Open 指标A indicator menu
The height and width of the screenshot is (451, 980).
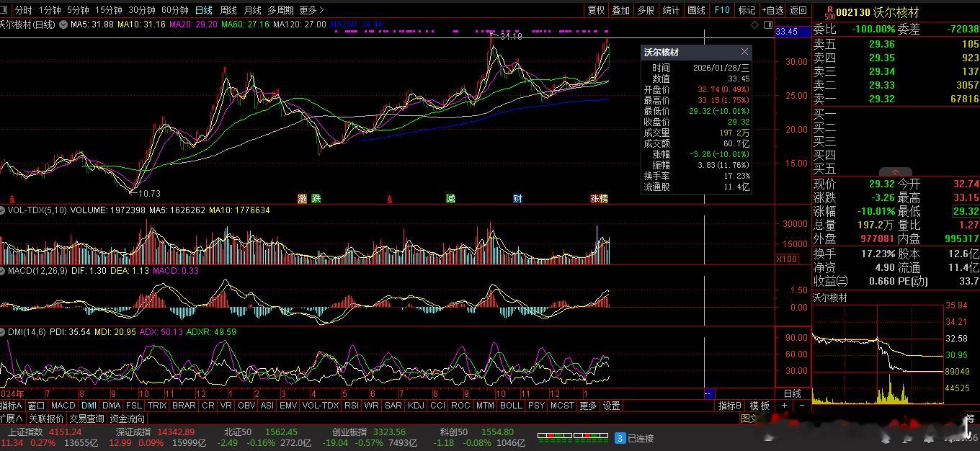12,406
